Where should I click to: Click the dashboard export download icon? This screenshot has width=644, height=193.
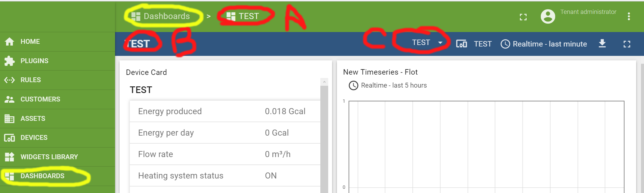coord(602,44)
